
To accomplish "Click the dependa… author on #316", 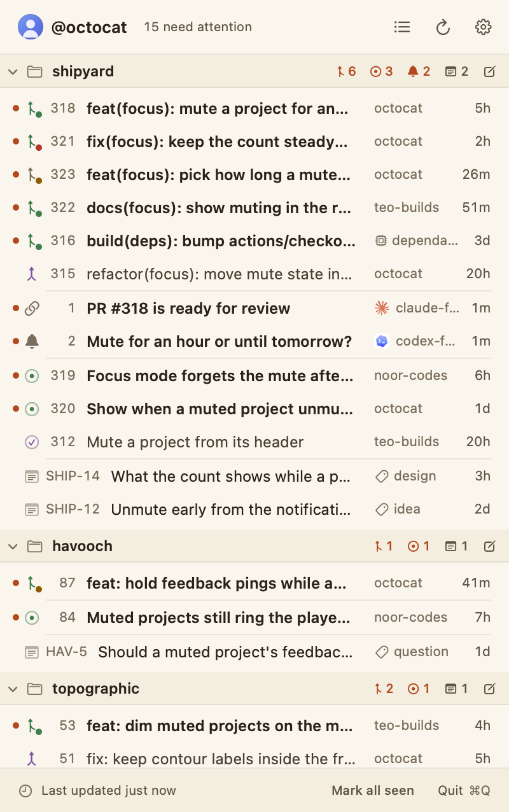I will (417, 241).
